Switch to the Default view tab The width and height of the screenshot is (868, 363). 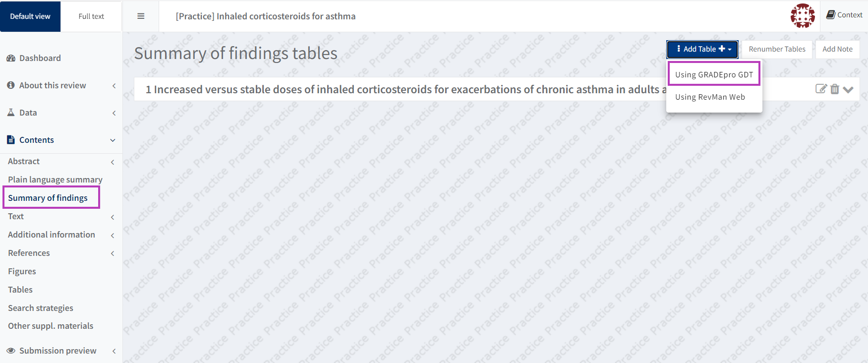tap(30, 16)
